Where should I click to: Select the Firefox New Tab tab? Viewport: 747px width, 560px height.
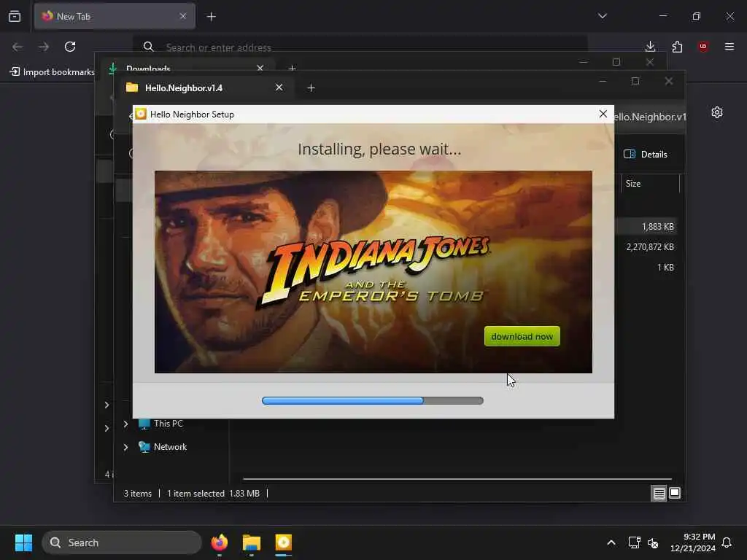[x=115, y=16]
